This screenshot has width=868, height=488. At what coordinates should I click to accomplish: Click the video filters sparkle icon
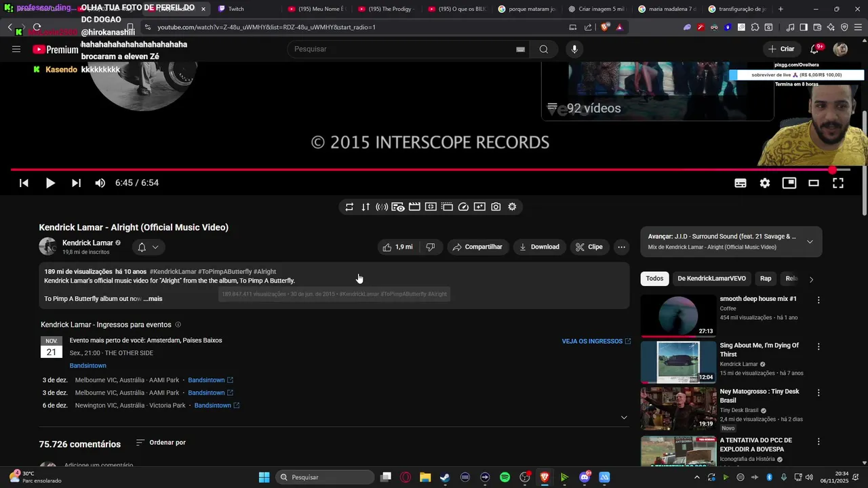click(x=479, y=207)
